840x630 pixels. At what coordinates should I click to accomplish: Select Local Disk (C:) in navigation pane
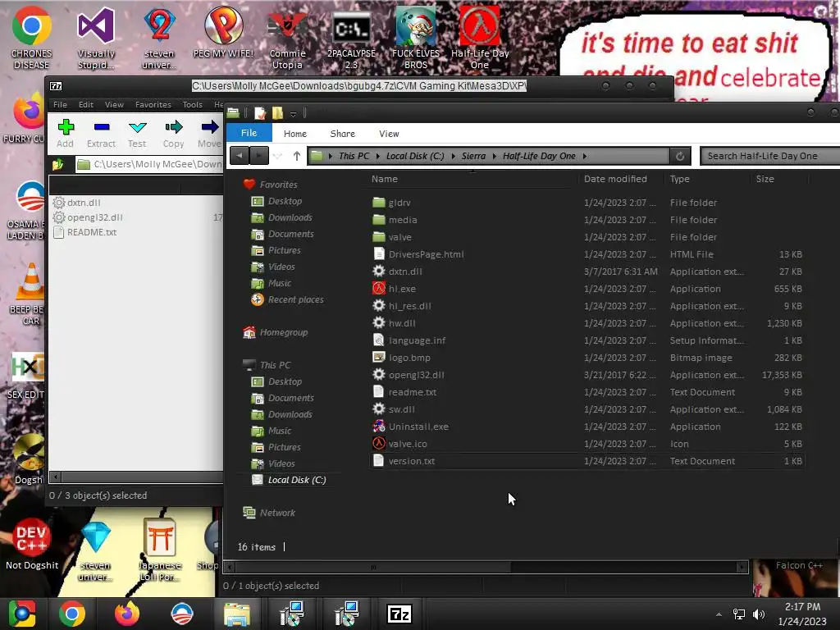coord(297,480)
